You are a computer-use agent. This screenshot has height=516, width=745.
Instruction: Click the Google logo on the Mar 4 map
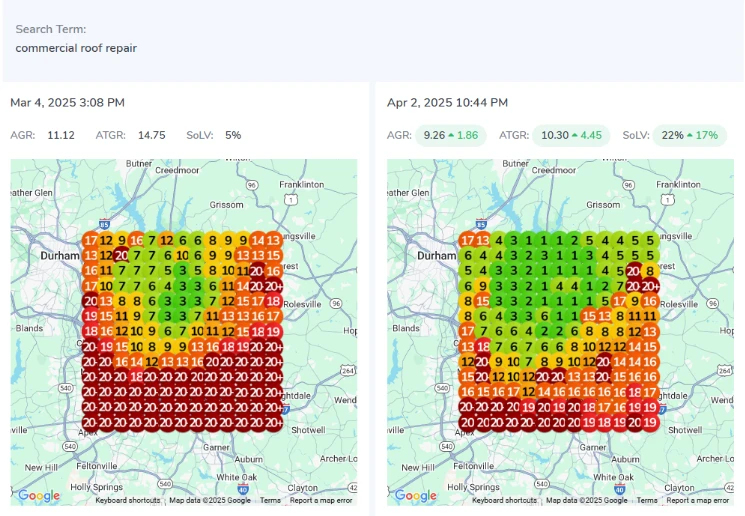pos(39,496)
